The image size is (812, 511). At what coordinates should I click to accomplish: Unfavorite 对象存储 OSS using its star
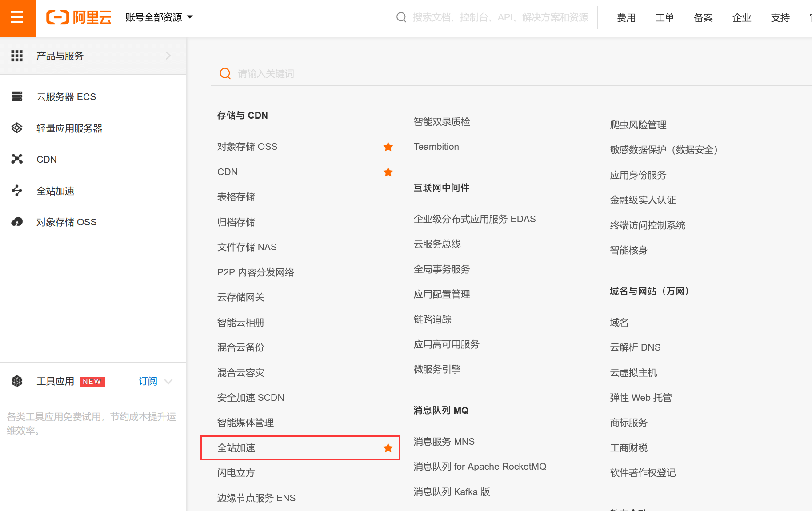(x=388, y=147)
